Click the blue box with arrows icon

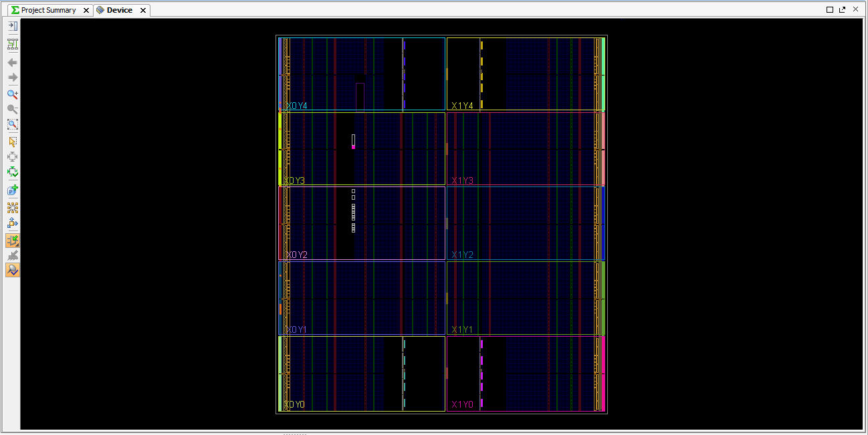(12, 223)
